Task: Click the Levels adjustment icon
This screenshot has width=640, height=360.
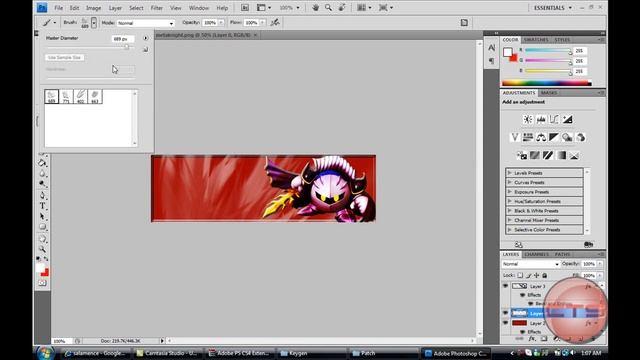Action: (541, 119)
